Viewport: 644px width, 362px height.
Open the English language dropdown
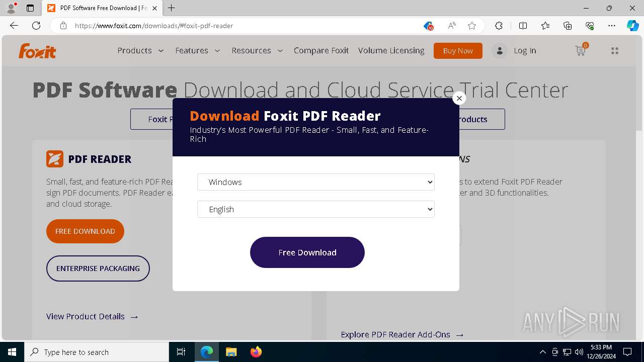click(316, 209)
